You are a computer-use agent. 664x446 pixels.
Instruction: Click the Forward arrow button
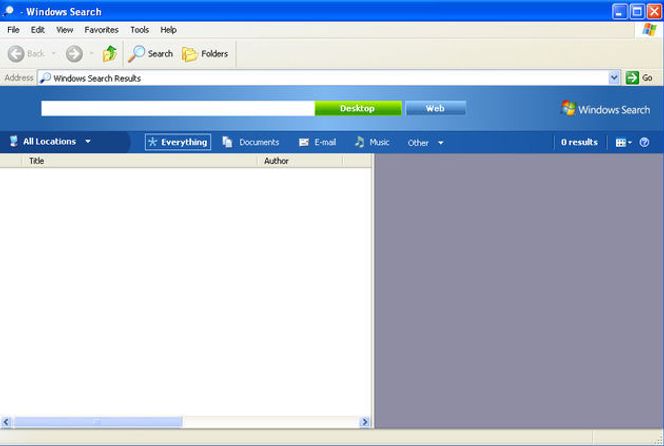point(74,54)
